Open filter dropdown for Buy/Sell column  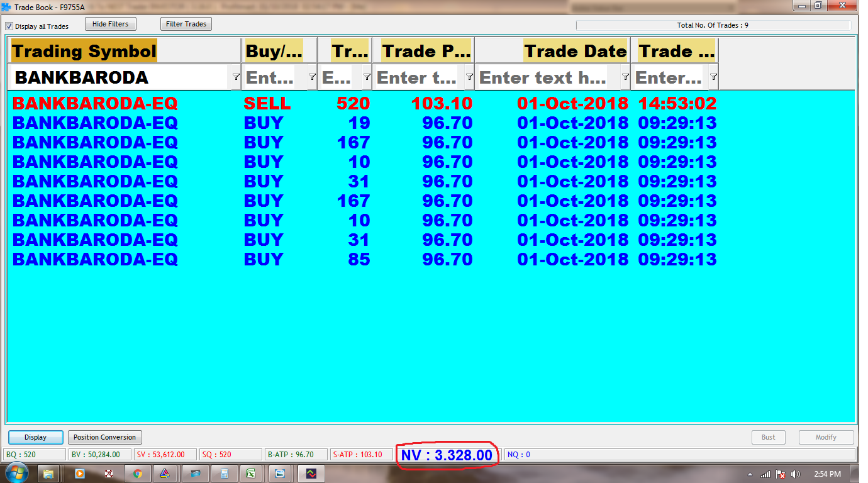click(312, 77)
